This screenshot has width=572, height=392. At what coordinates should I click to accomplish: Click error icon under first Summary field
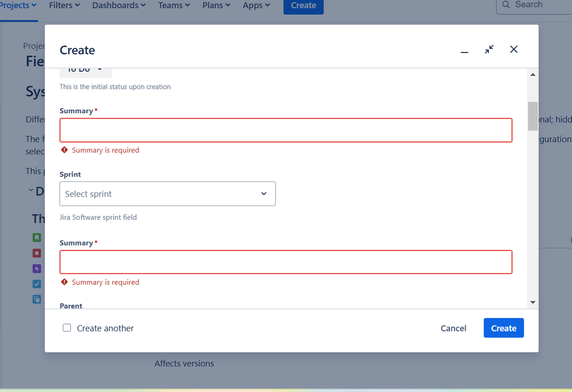click(x=65, y=150)
